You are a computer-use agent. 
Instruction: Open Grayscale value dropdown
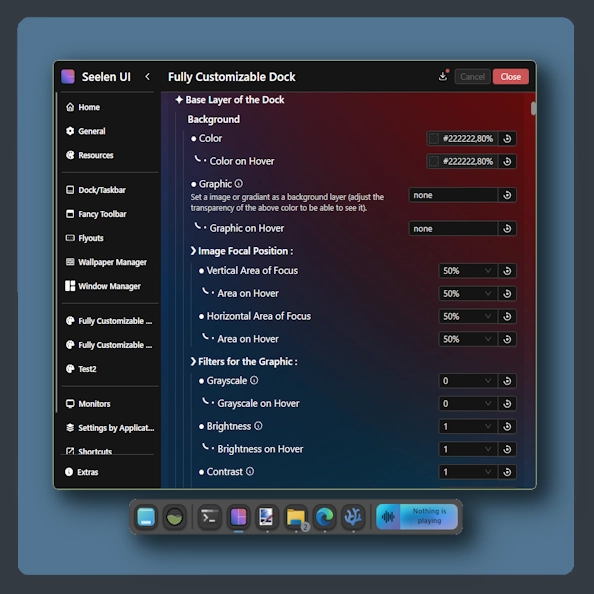[468, 381]
